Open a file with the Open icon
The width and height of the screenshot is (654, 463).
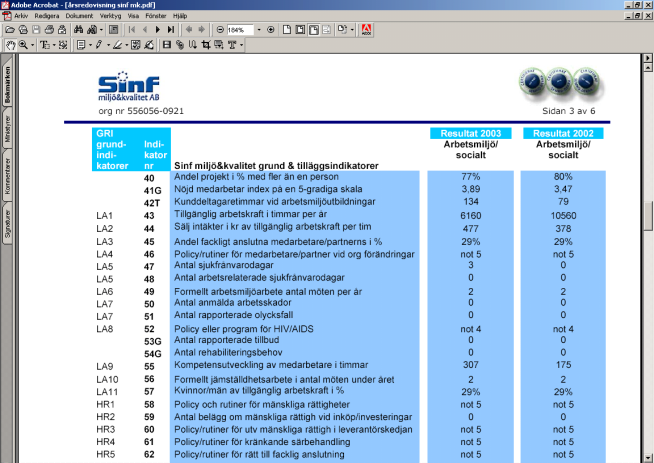pos(10,30)
